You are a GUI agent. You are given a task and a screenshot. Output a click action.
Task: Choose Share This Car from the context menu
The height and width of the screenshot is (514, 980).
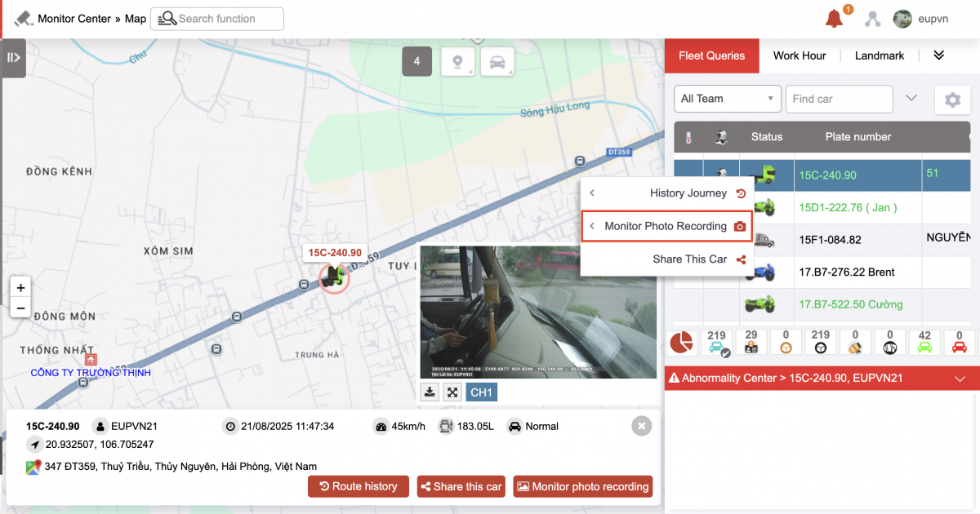(667, 259)
